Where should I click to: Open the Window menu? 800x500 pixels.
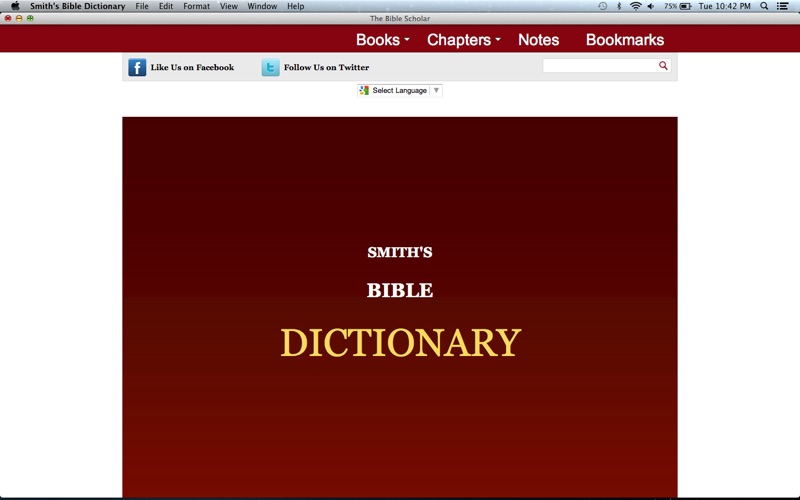262,6
